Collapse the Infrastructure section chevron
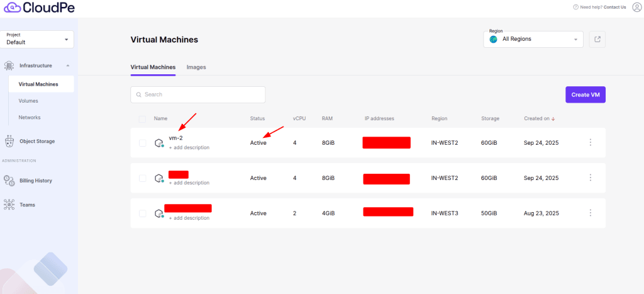This screenshot has width=644, height=294. (x=67, y=65)
